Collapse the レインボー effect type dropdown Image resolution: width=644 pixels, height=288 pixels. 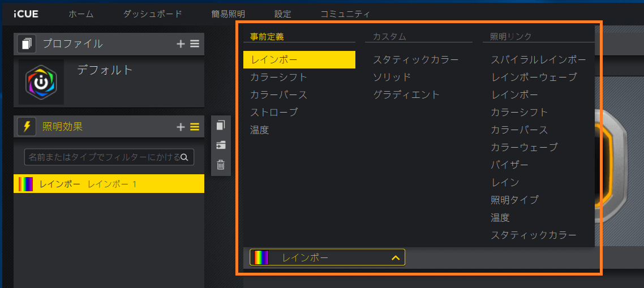coord(396,258)
